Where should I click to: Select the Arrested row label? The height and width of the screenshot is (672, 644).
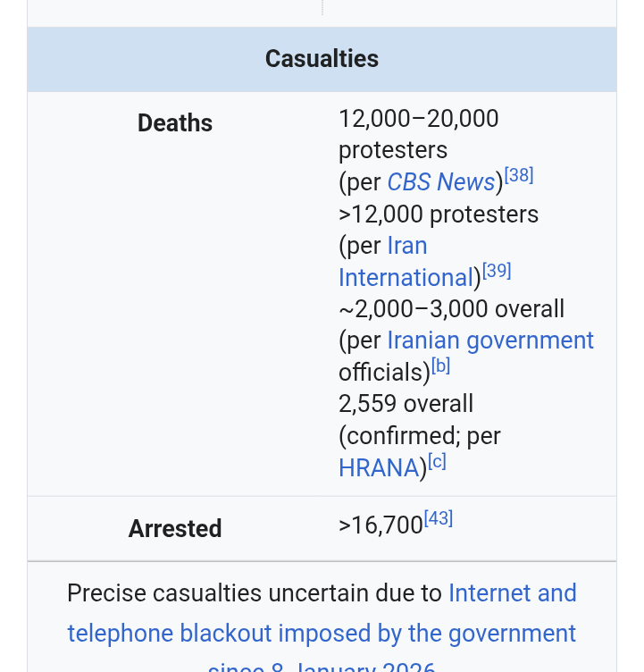pyautogui.click(x=175, y=528)
